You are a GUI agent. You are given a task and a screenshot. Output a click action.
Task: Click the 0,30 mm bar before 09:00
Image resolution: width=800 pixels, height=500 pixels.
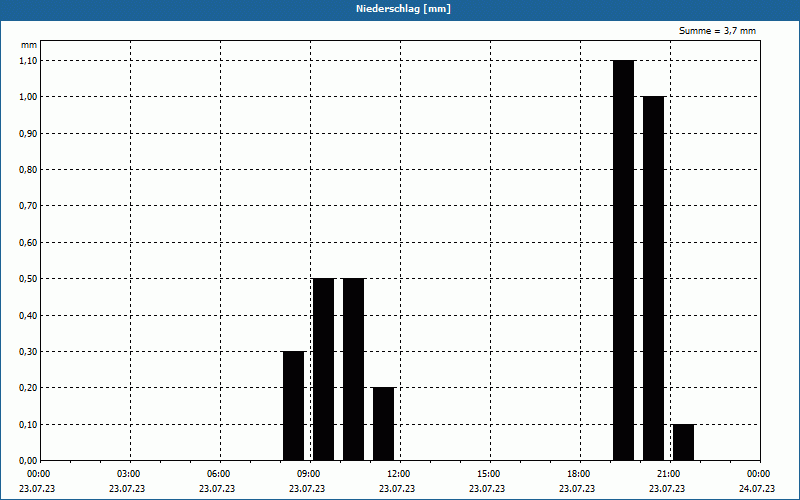coord(293,406)
